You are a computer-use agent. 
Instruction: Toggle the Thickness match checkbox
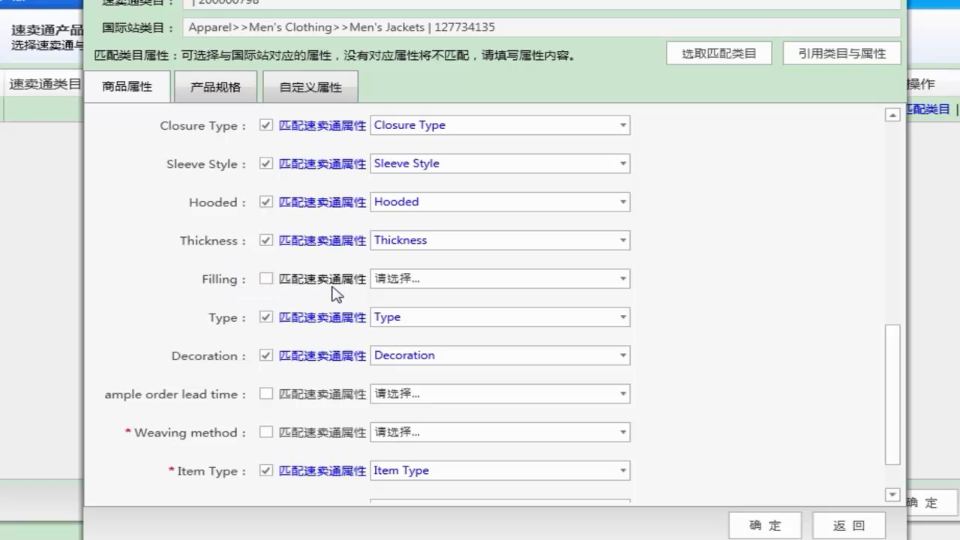click(x=266, y=240)
